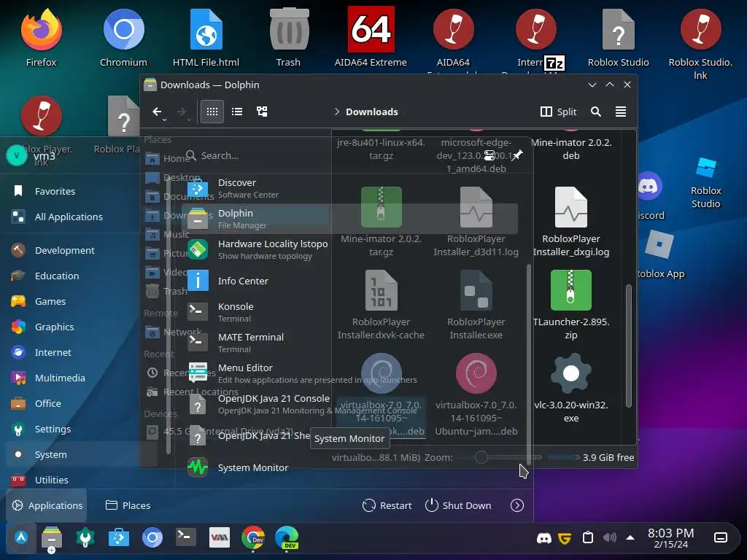This screenshot has height=560, width=747.
Task: Launch AIDA64 Extreme desktop icon
Action: click(x=371, y=38)
